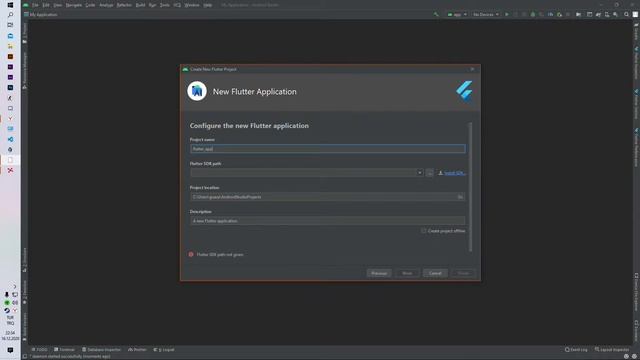Screen dimensions: 640x360
Task: Open the Tools menu
Action: point(164,5)
